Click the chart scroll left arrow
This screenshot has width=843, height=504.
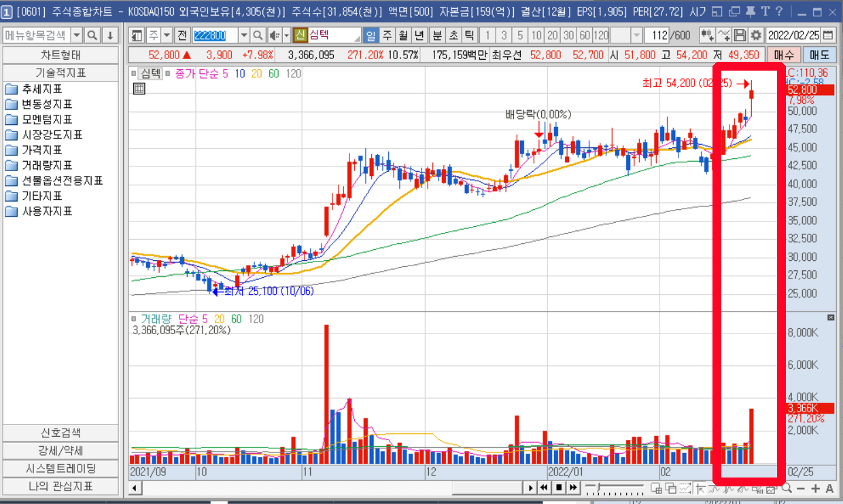tap(134, 488)
